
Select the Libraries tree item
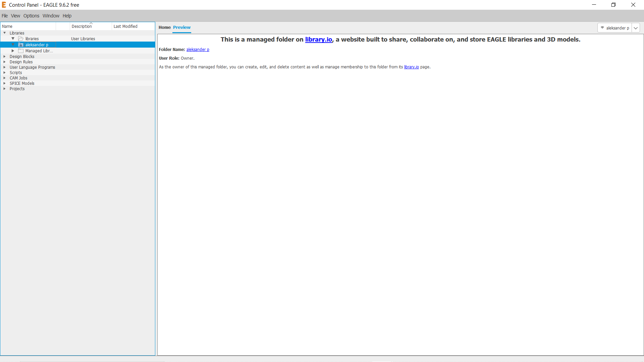pyautogui.click(x=17, y=33)
